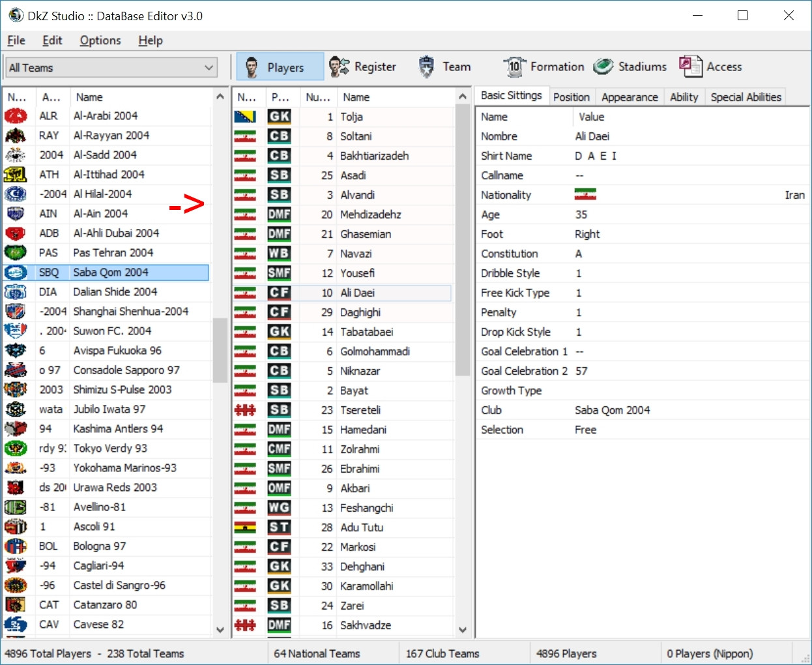
Task: Open the Formation section
Action: [x=544, y=66]
